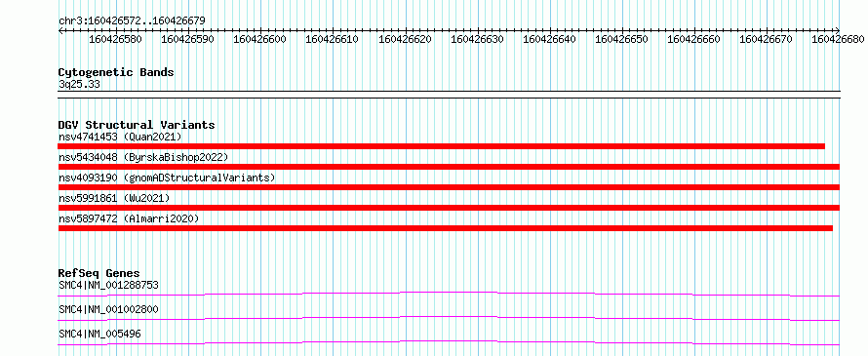Click ruler position 160426670

coord(767,39)
